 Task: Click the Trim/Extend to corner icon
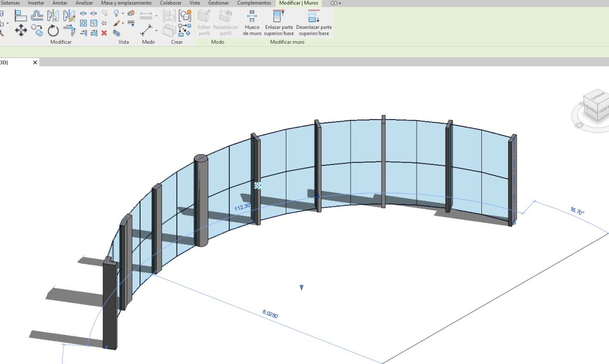pyautogui.click(x=69, y=30)
